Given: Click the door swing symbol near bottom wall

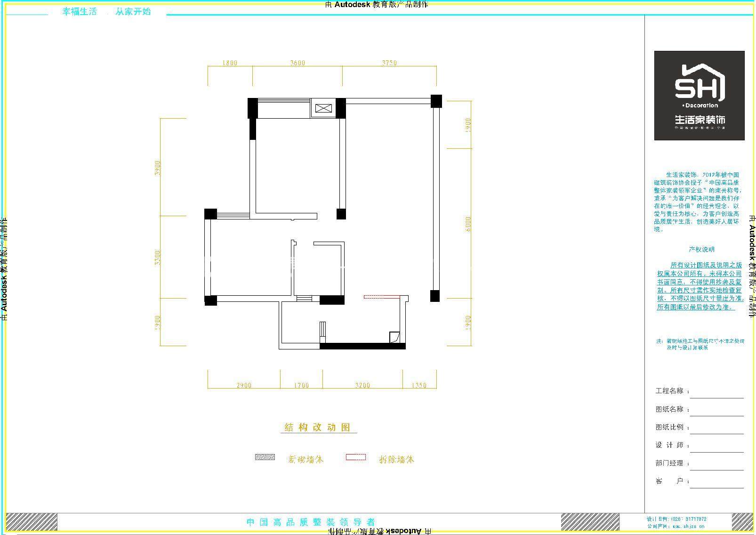Looking at the screenshot, I should pyautogui.click(x=394, y=337).
